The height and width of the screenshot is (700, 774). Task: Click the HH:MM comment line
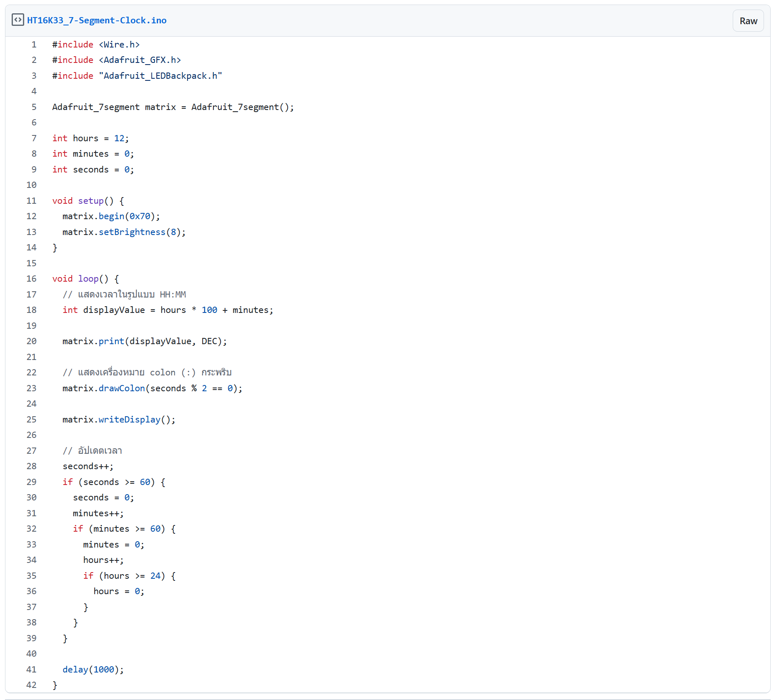coord(124,295)
